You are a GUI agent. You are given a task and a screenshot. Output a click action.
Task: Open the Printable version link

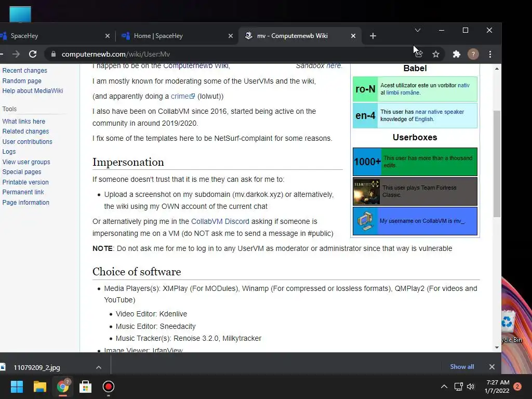(x=25, y=182)
